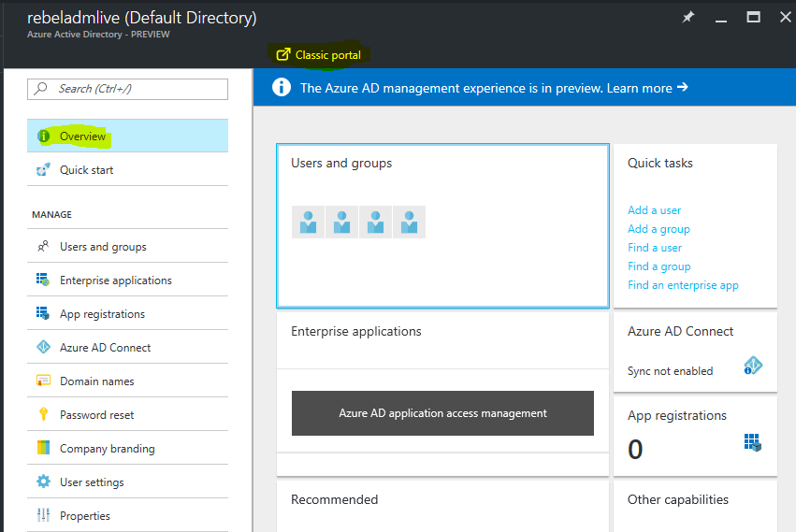This screenshot has height=532, width=796.
Task: Click Learn more in preview banner
Action: click(647, 88)
